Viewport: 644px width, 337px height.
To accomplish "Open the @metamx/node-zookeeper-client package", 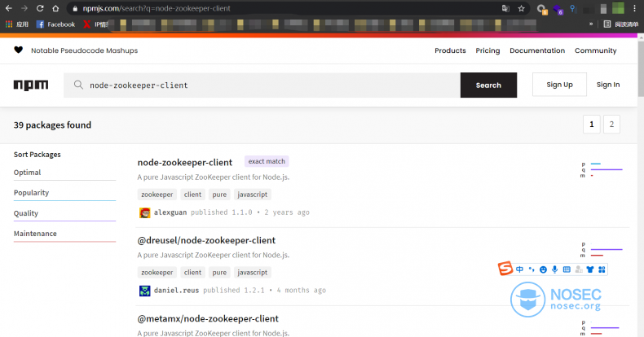I will (x=208, y=318).
